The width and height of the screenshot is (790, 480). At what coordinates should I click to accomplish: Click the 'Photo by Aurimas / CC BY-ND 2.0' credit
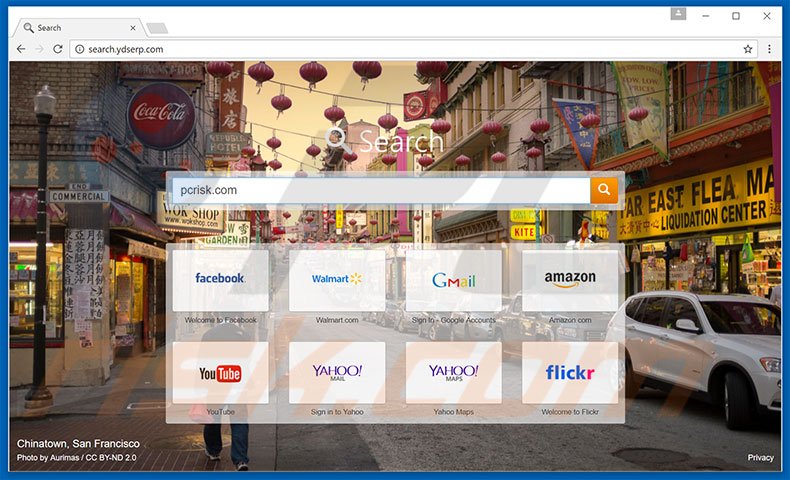[77, 458]
